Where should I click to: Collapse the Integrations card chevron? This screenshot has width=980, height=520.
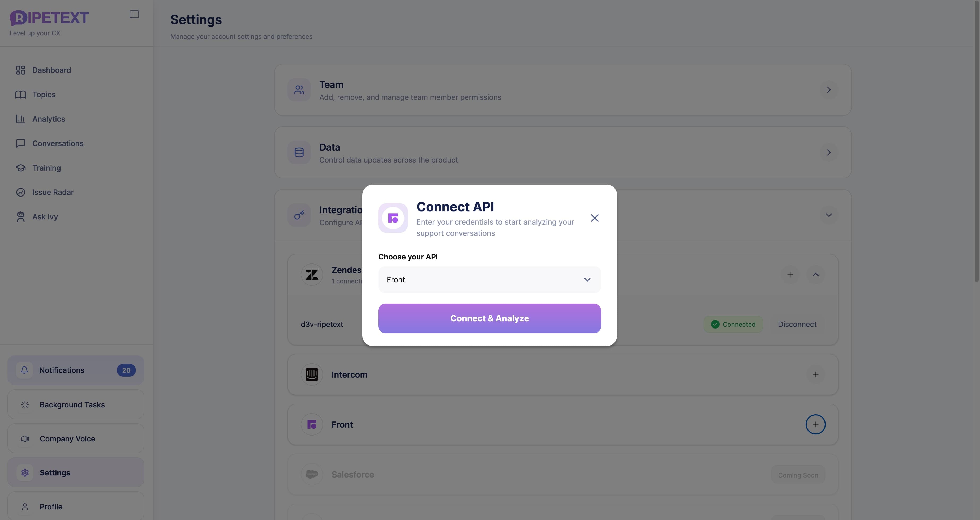tap(829, 215)
